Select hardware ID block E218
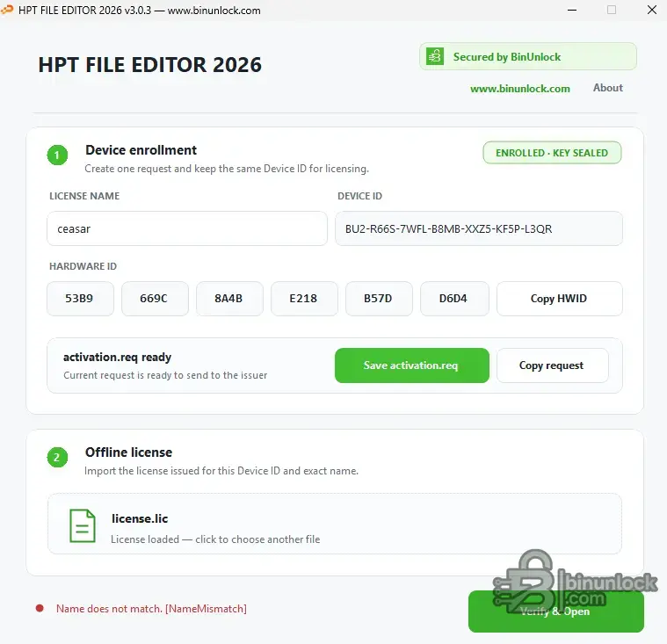Viewport: 667px width, 644px height. point(304,299)
